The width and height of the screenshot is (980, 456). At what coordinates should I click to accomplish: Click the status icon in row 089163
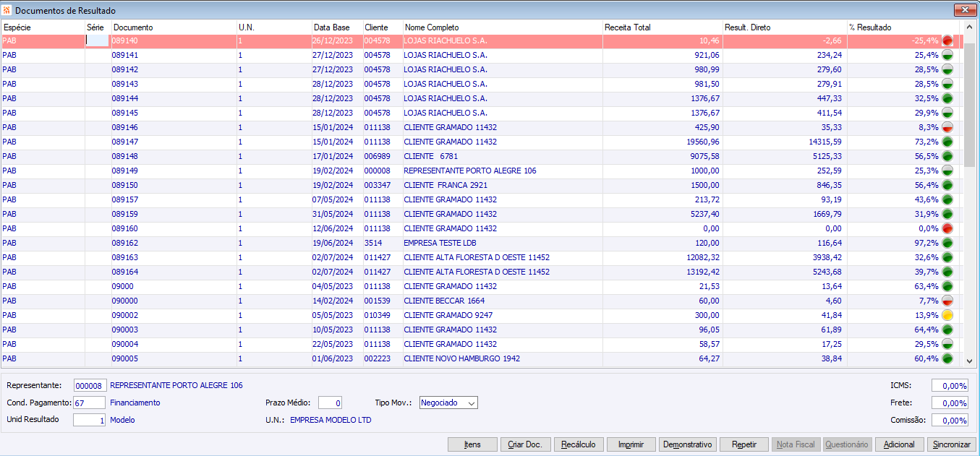pyautogui.click(x=947, y=257)
